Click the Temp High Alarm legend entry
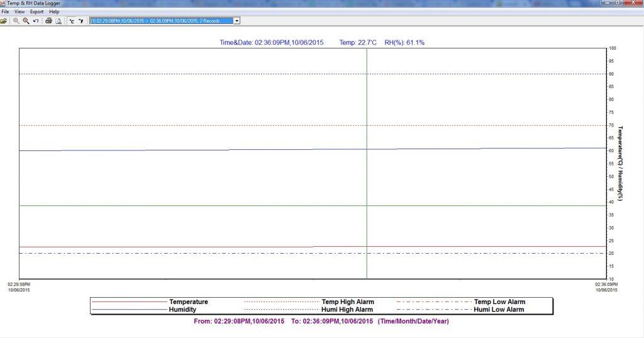Viewport: 644px width, 338px height. [x=347, y=302]
